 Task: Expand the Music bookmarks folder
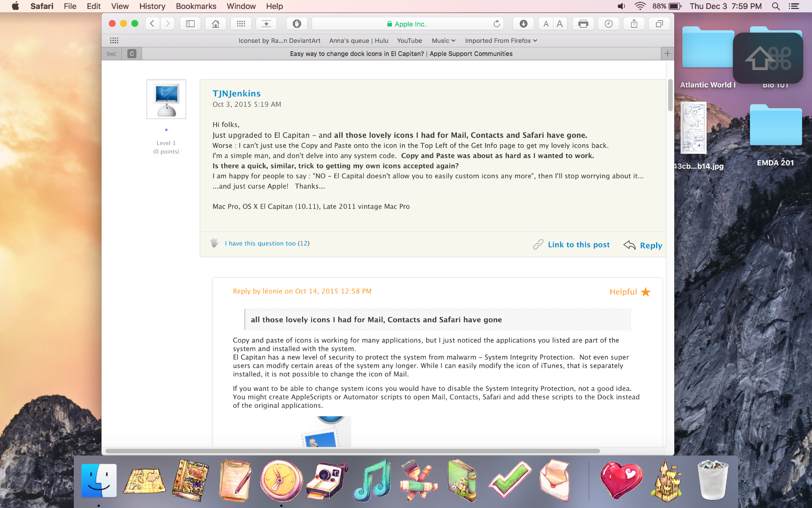tap(444, 41)
